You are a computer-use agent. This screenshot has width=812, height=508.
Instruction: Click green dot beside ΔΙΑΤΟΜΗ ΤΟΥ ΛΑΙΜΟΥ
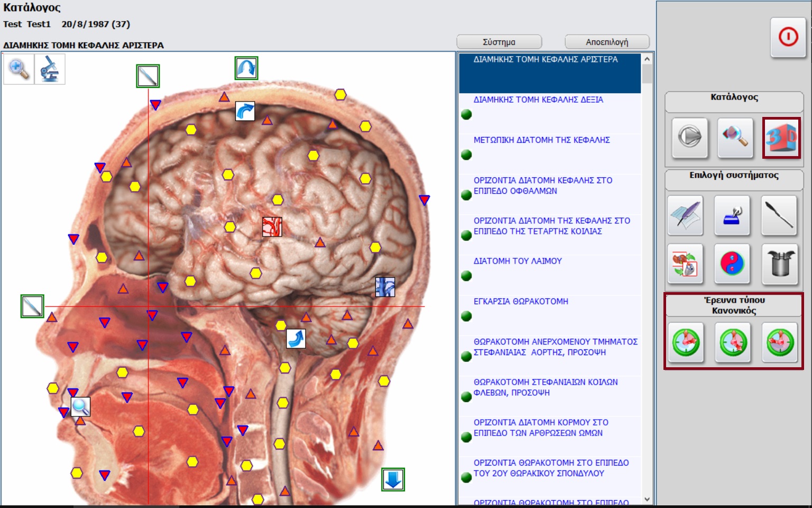(x=466, y=276)
